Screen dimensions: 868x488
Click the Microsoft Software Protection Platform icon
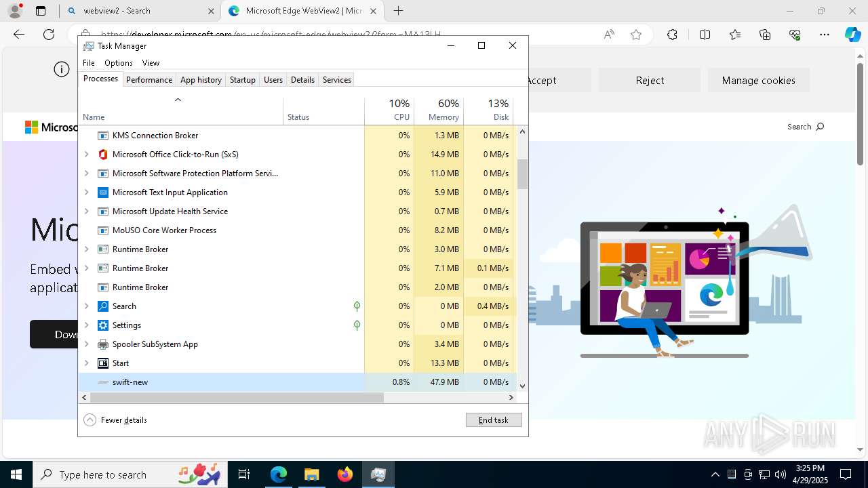click(103, 174)
